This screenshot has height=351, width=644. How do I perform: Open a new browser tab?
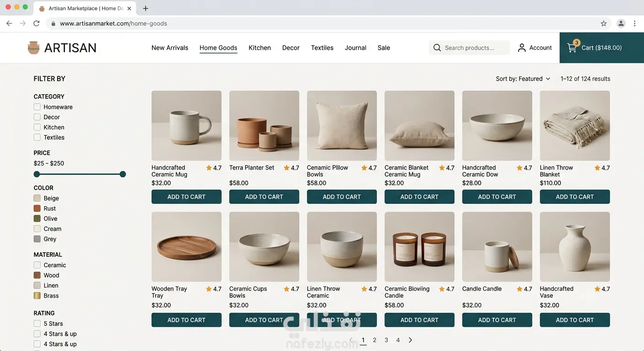[145, 8]
